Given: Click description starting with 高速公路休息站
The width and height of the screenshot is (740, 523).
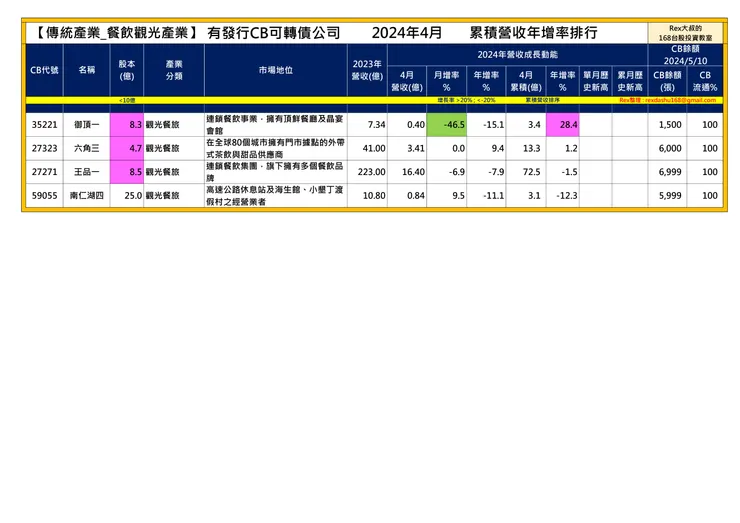Looking at the screenshot, I should click(276, 195).
